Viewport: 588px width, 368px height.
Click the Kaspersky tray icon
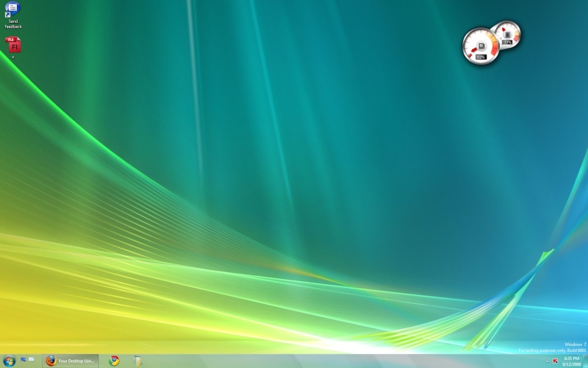(x=556, y=361)
